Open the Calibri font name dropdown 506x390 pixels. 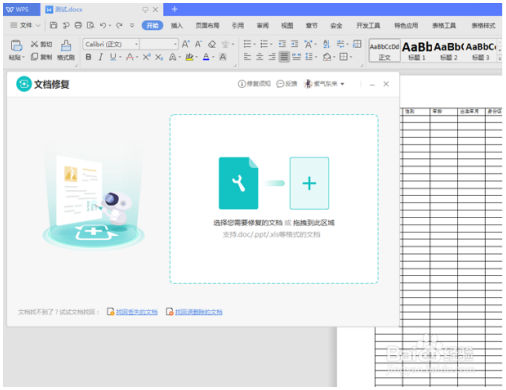coord(136,44)
